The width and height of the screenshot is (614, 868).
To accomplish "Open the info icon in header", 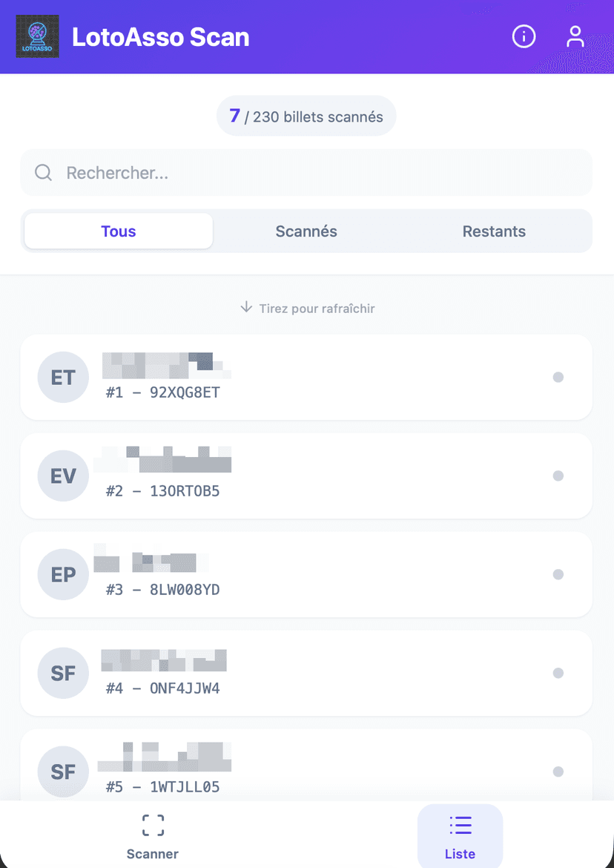I will [524, 36].
